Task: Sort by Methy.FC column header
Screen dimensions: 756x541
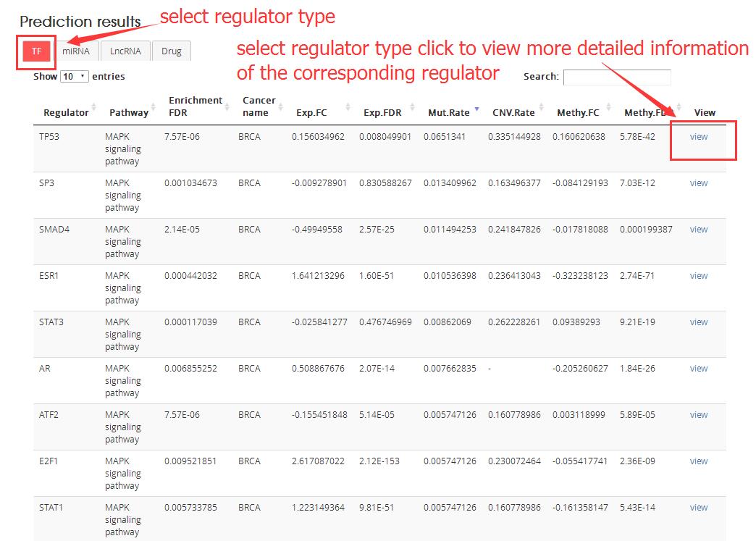Action: click(x=578, y=112)
